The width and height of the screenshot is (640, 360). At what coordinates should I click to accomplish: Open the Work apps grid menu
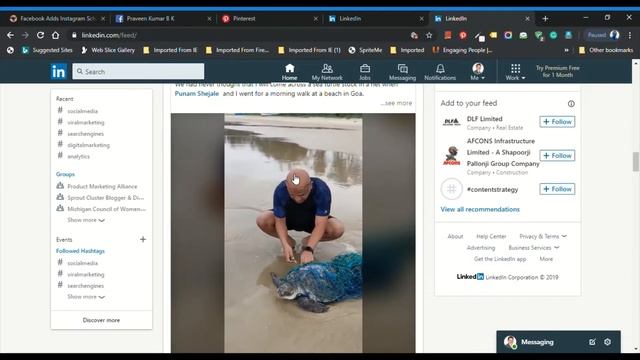[516, 72]
